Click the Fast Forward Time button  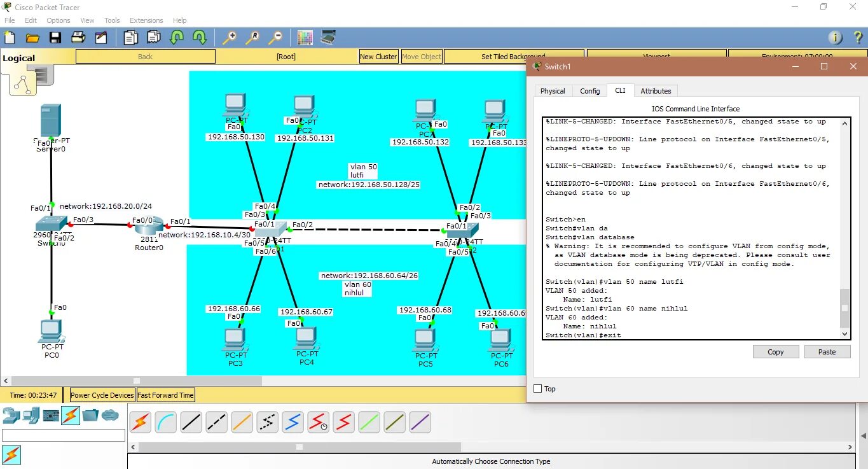coord(165,395)
